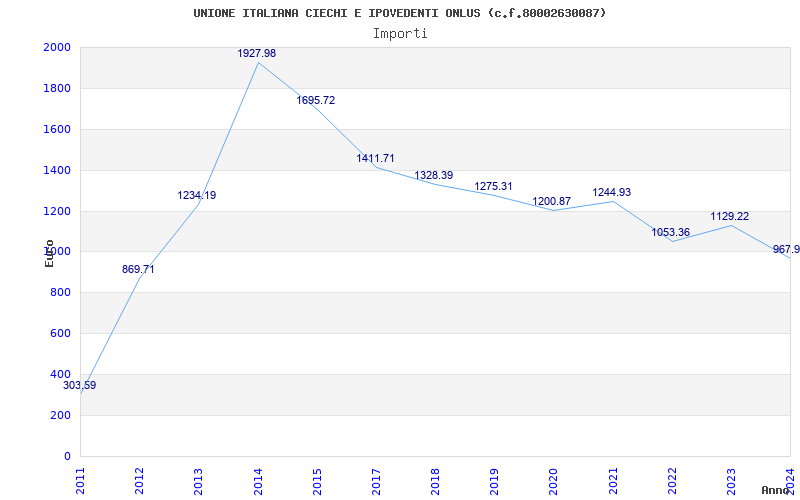This screenshot has height=500, width=800.
Task: Select the 2014 x-axis year label
Action: click(258, 482)
